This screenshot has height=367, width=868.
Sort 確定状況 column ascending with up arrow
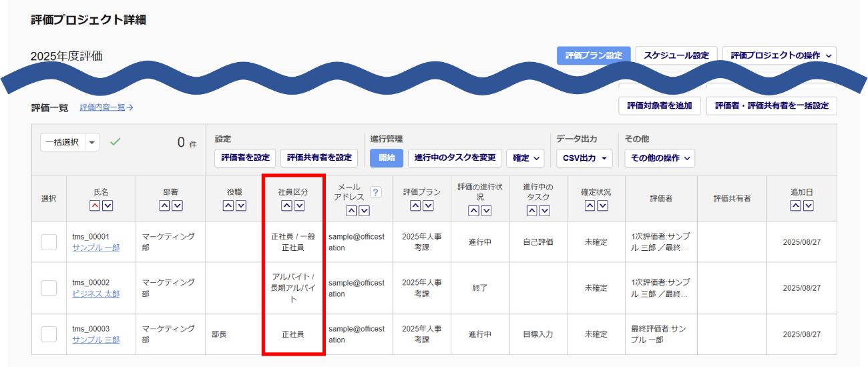tap(590, 206)
